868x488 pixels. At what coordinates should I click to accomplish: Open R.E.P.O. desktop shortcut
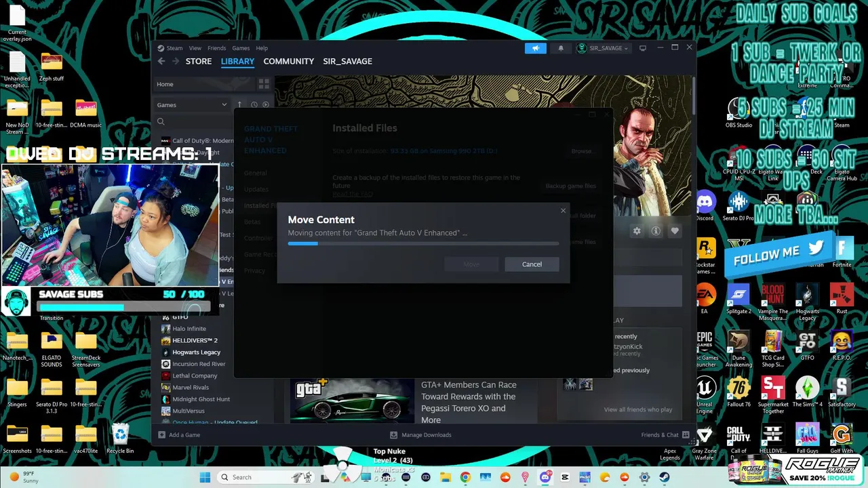[842, 344]
